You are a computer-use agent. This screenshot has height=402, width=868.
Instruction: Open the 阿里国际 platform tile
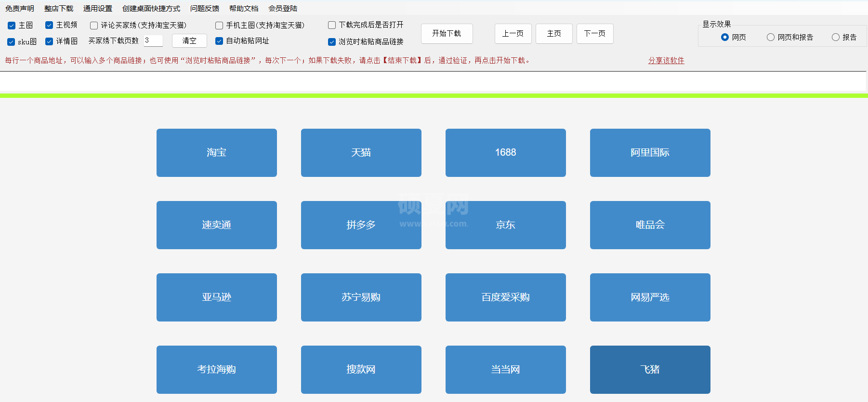(x=650, y=153)
